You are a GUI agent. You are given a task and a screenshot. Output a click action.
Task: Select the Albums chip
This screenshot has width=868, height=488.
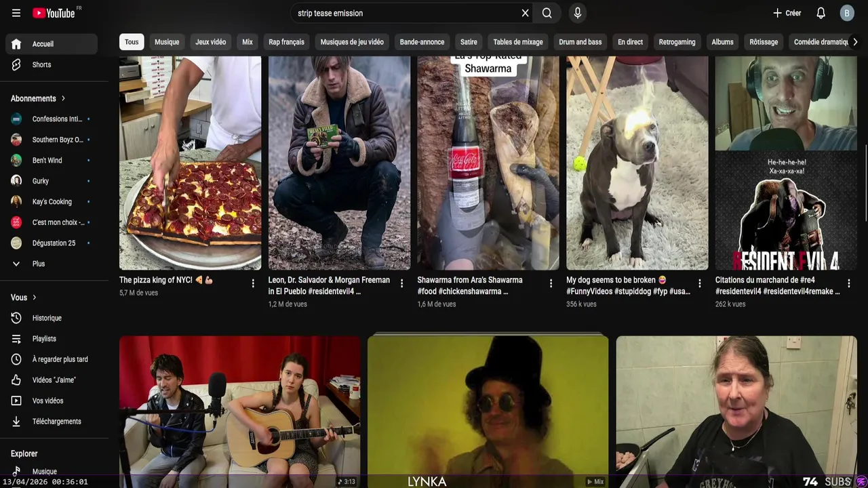pos(722,42)
